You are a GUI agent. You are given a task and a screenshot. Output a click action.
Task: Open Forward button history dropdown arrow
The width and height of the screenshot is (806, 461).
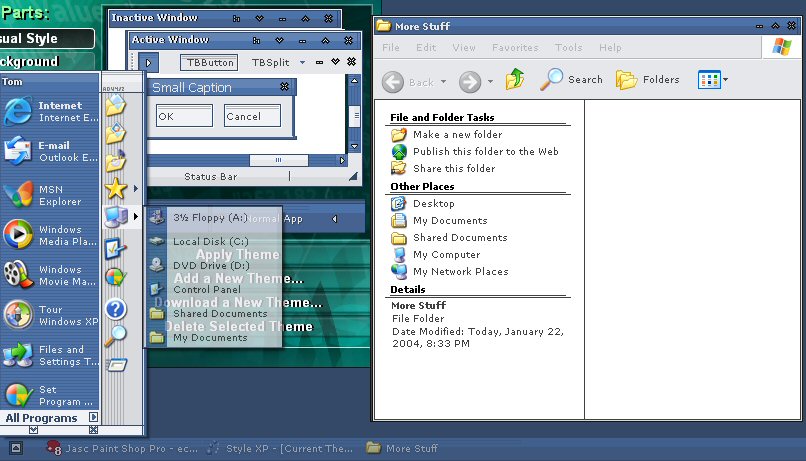tap(490, 82)
